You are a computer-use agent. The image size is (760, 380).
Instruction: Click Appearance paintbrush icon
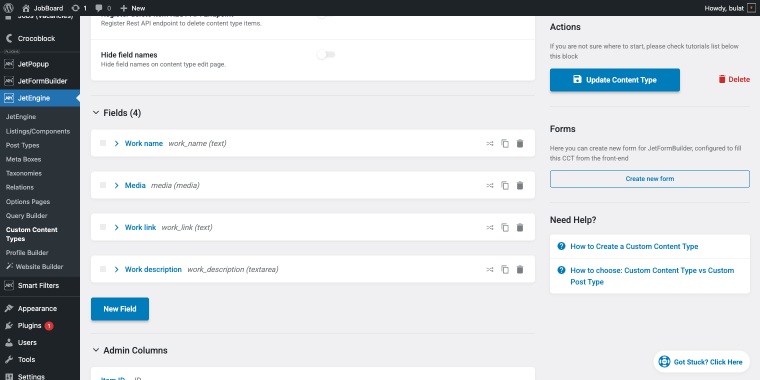click(9, 308)
